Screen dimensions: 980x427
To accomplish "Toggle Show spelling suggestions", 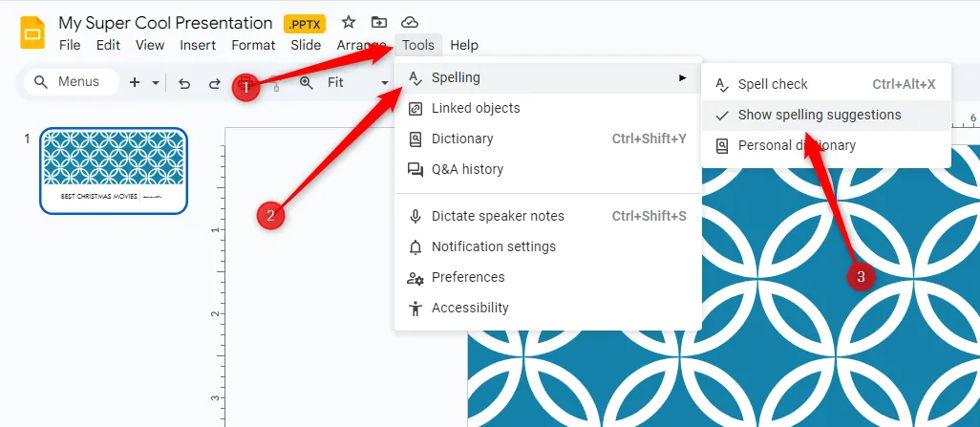I will (825, 115).
